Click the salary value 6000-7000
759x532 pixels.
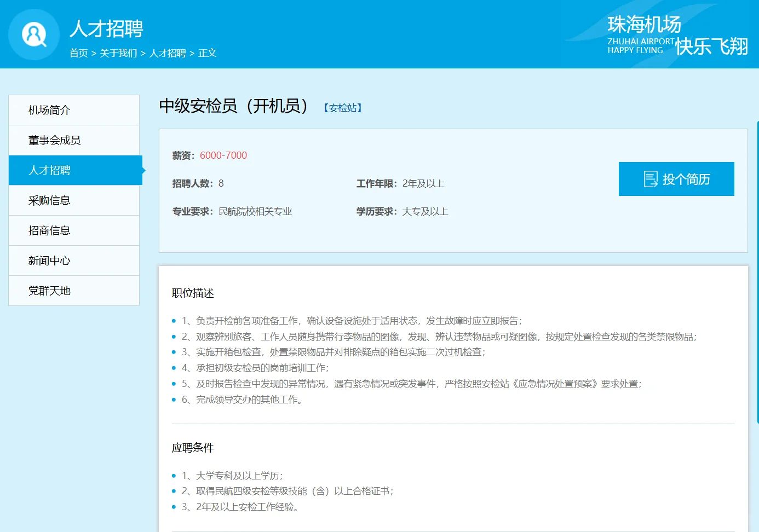click(223, 155)
